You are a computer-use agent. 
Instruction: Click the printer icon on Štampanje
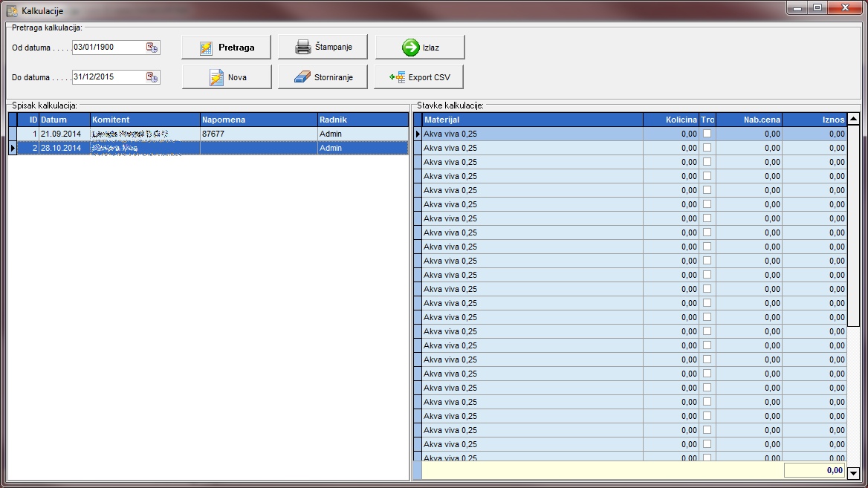(x=302, y=47)
